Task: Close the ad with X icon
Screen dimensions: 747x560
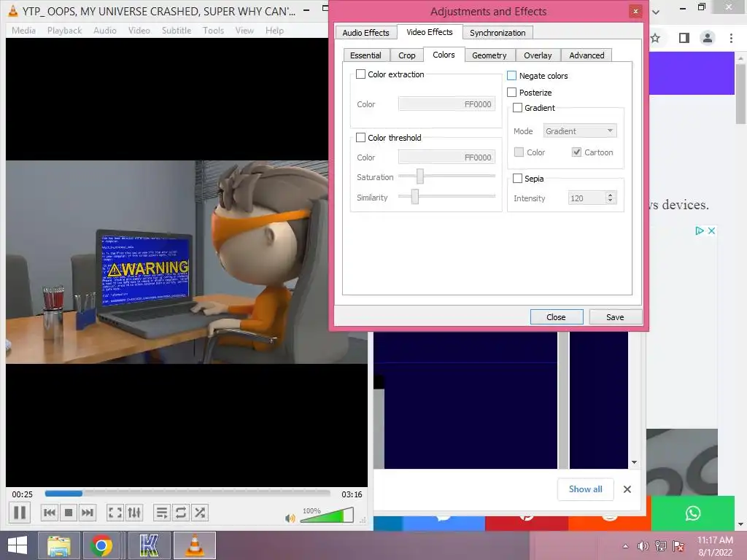Action: coord(711,230)
